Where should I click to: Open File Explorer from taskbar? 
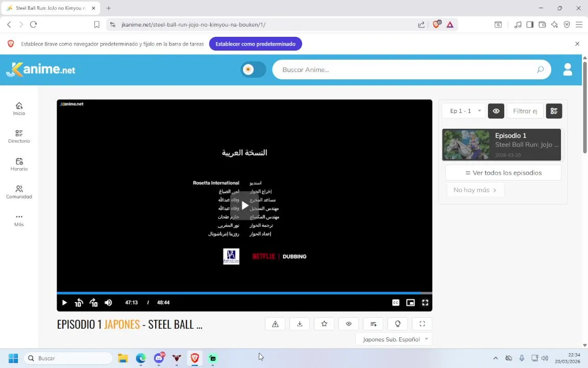coord(122,358)
